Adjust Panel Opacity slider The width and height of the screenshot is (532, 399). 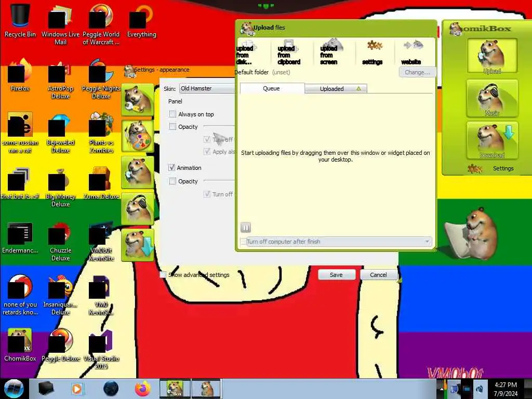219,127
